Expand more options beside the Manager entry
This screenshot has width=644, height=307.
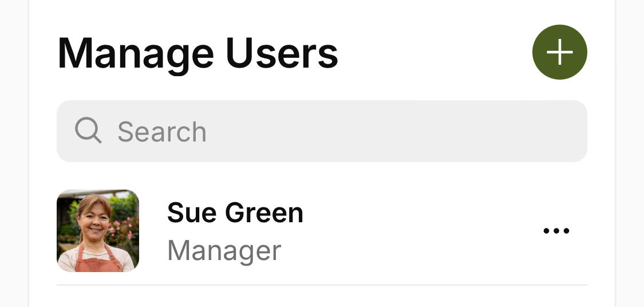pos(556,231)
